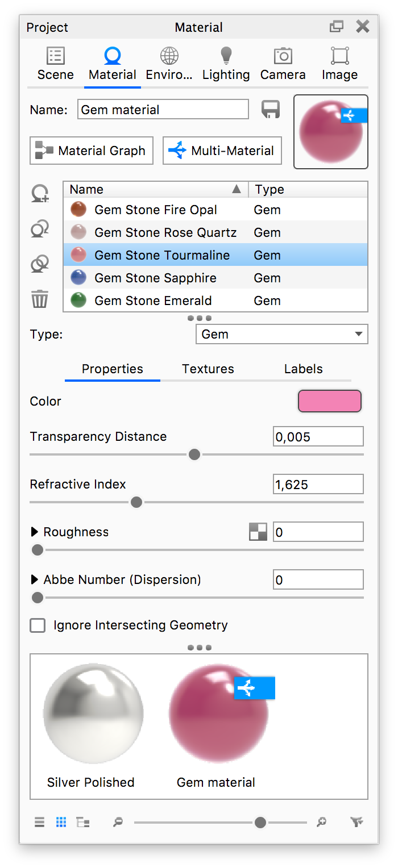Select Gem Stone Sapphire in the list
This screenshot has height=868, width=398.
click(155, 278)
